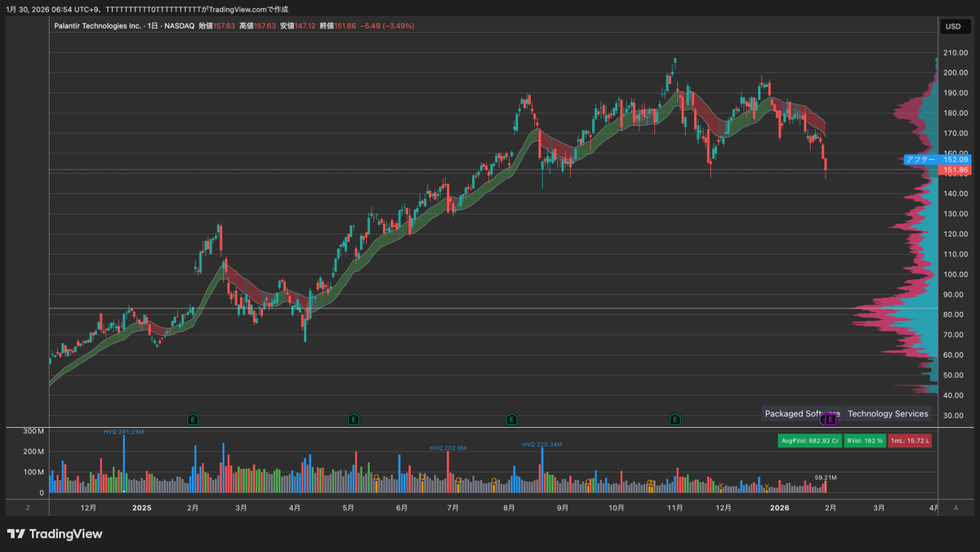
Task: Click the red 151.86 last price label
Action: tap(955, 170)
